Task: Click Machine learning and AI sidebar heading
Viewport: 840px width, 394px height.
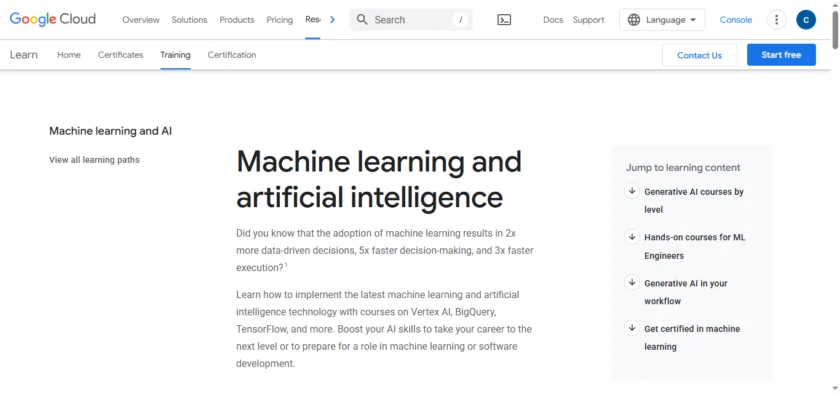Action: tap(110, 131)
